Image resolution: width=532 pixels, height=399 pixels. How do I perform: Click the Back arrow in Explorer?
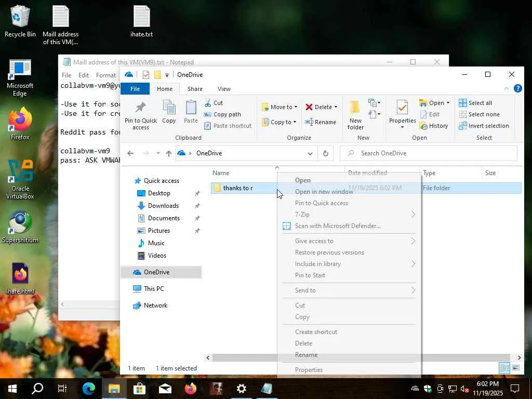coord(130,153)
